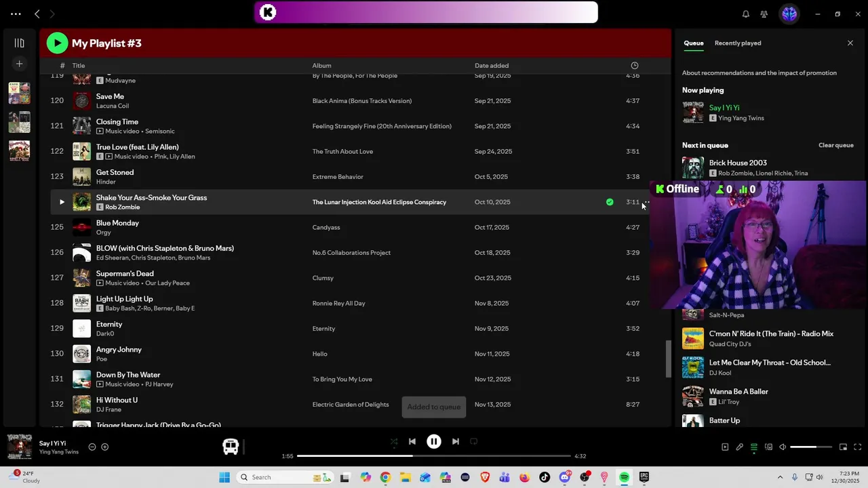This screenshot has height=488, width=868.
Task: Open Connect to a device icon
Action: click(x=768, y=447)
